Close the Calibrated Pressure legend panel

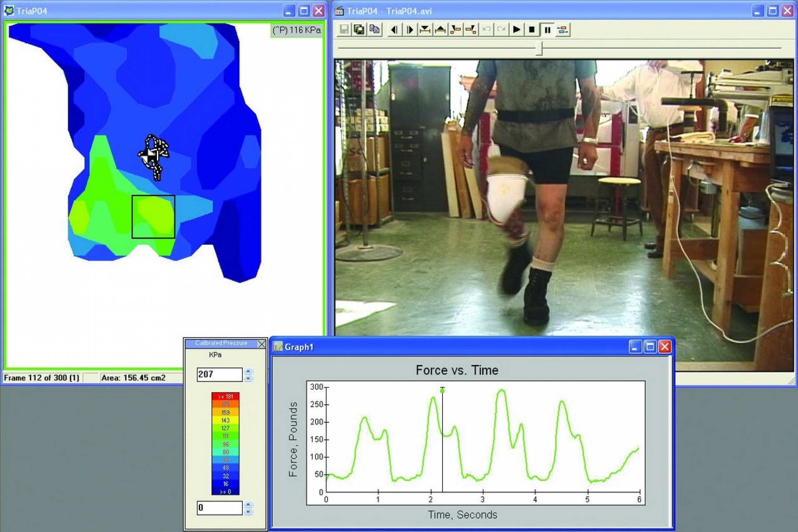pyautogui.click(x=261, y=344)
